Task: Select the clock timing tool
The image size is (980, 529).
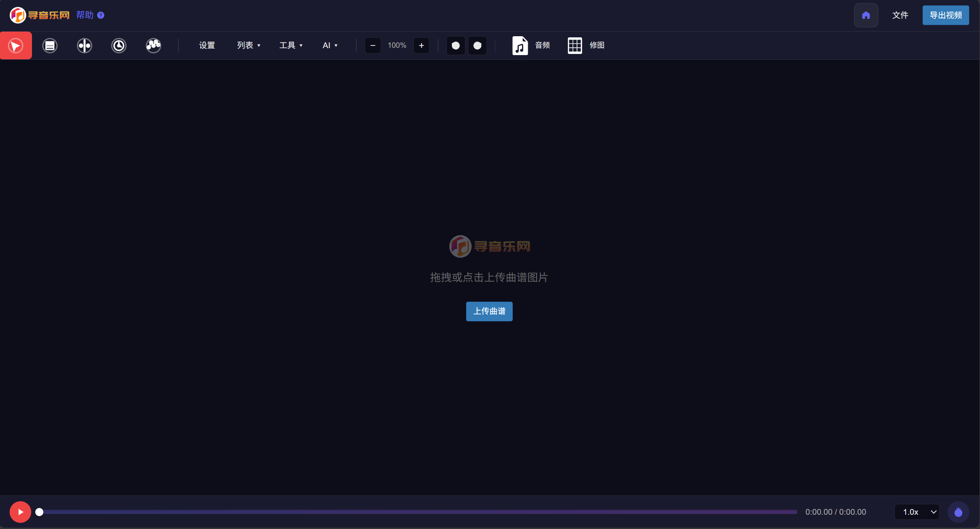Action: coord(119,45)
